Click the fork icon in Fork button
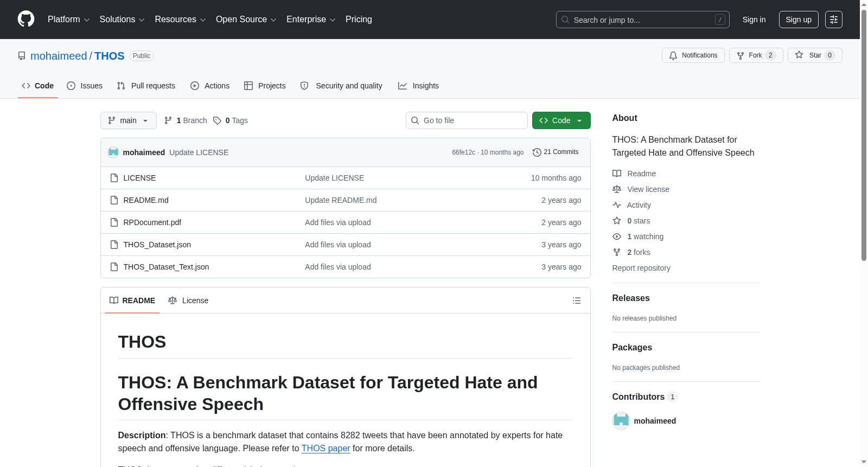Image resolution: width=868 pixels, height=467 pixels. tap(741, 55)
